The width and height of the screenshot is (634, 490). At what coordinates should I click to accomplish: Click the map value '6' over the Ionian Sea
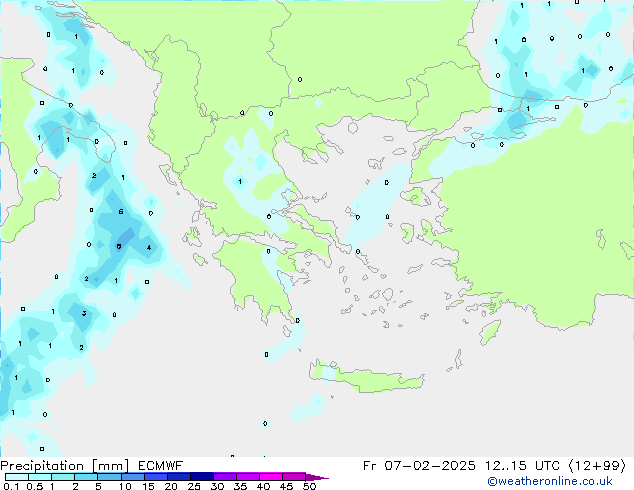[121, 211]
